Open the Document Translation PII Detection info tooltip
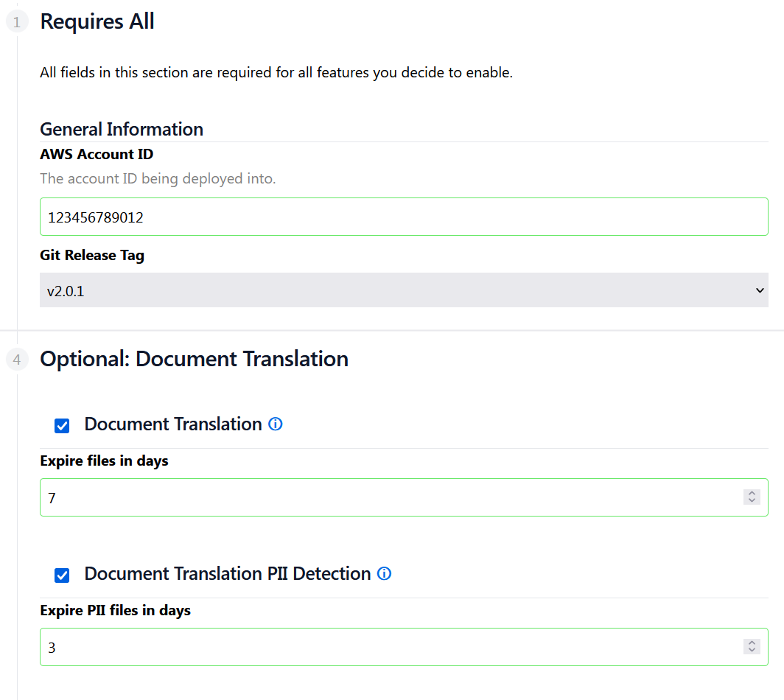Screen dimensions: 784x700 384,574
